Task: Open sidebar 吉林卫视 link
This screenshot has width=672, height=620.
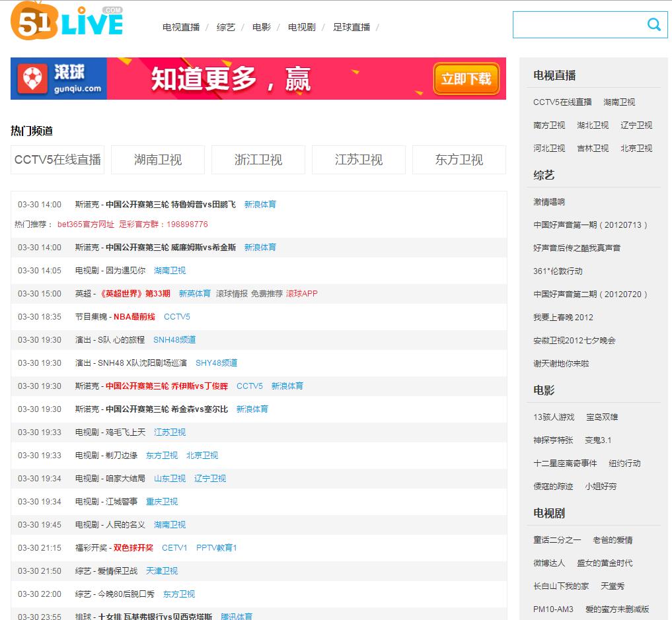Action: (593, 149)
